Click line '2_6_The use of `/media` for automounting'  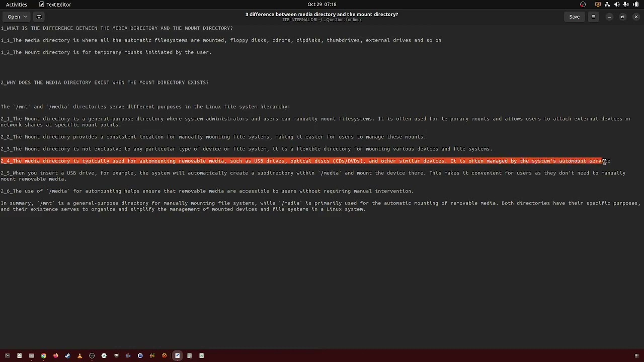(x=207, y=191)
